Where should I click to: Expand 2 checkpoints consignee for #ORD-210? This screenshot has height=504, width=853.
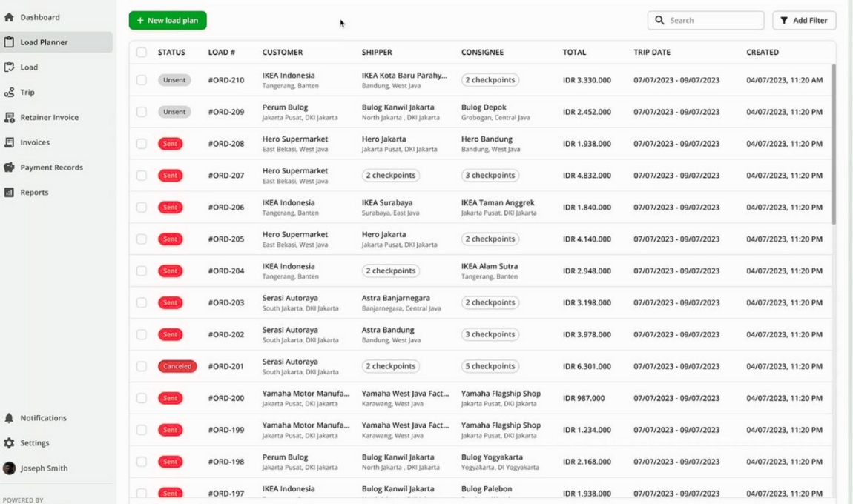(490, 80)
